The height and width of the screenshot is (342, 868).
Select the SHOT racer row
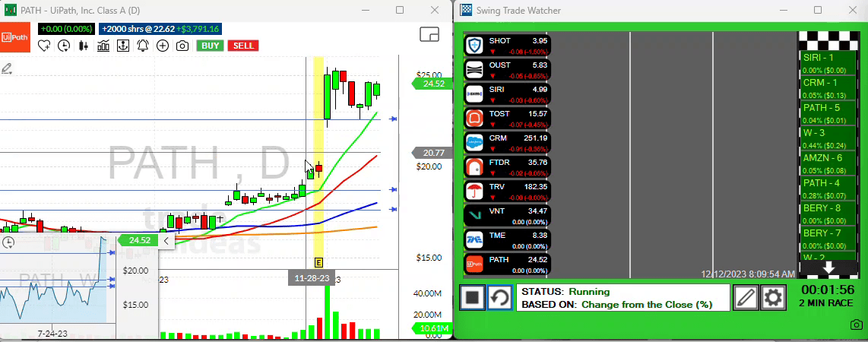pos(507,46)
